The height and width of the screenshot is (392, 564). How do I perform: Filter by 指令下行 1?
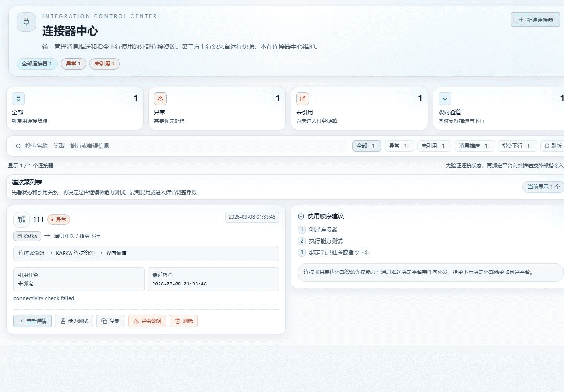(517, 146)
